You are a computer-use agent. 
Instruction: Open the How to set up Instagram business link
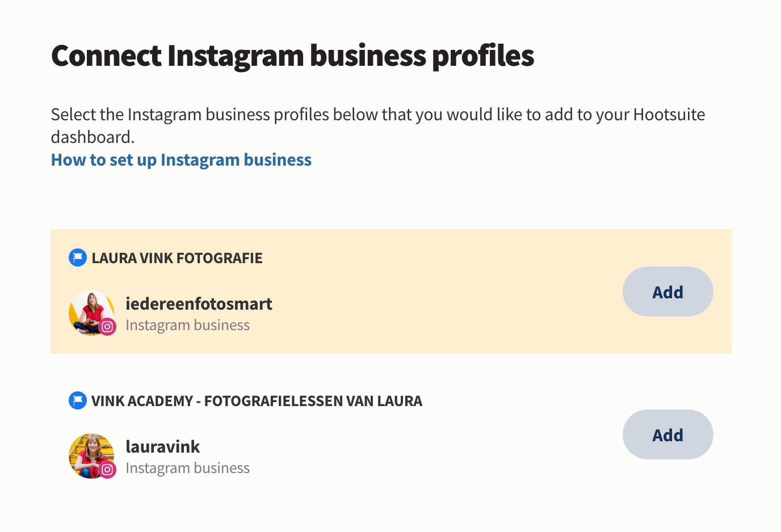181,159
